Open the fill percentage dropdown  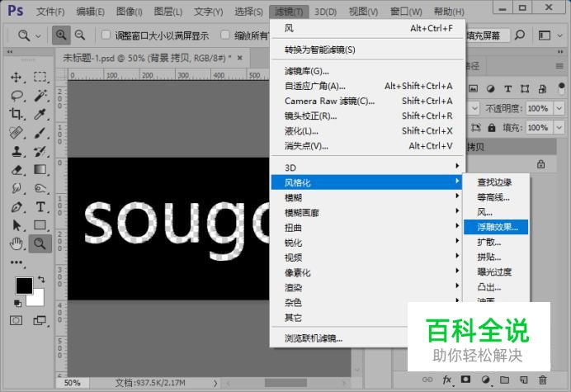click(559, 128)
